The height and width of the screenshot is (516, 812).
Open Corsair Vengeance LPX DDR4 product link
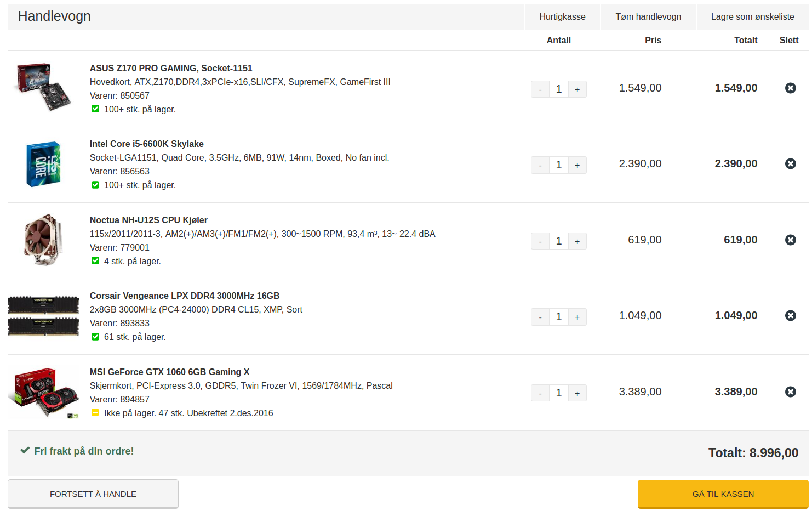(x=185, y=296)
